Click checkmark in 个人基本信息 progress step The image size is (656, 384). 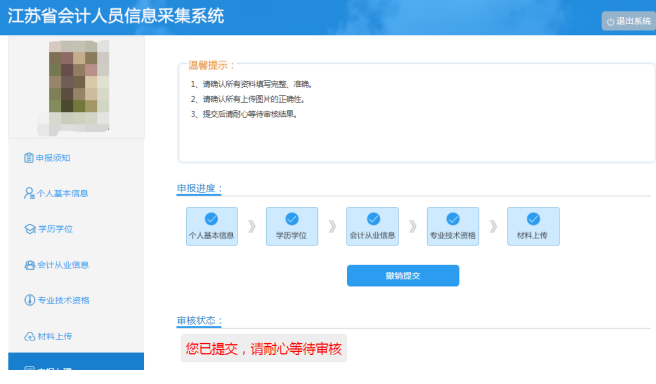point(211,219)
